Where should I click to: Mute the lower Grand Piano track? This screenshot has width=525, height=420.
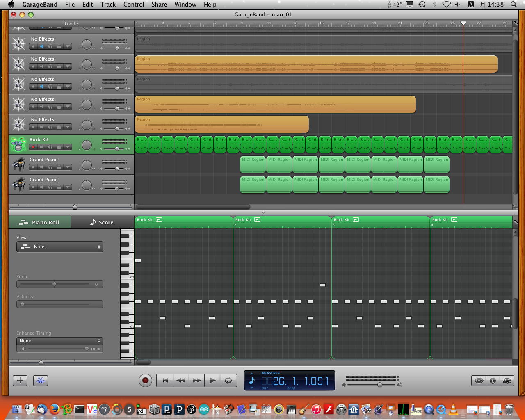click(x=41, y=187)
